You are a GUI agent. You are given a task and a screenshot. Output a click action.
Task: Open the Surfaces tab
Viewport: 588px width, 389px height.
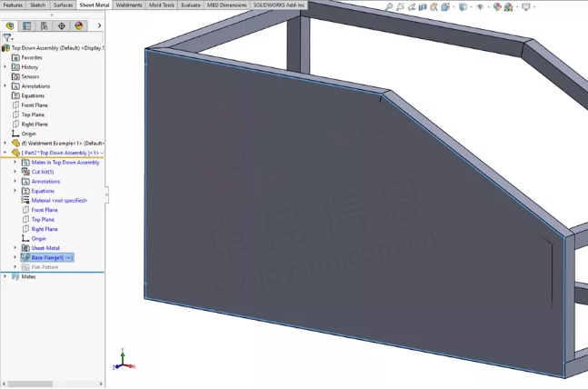point(63,5)
